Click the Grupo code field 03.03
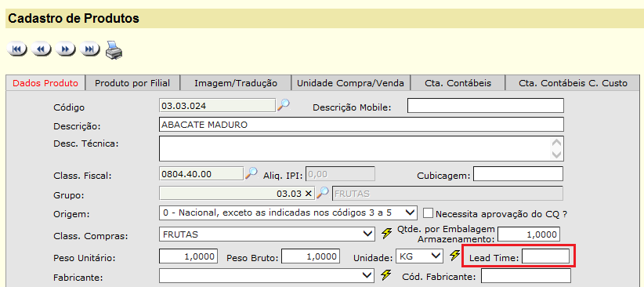 pos(237,193)
